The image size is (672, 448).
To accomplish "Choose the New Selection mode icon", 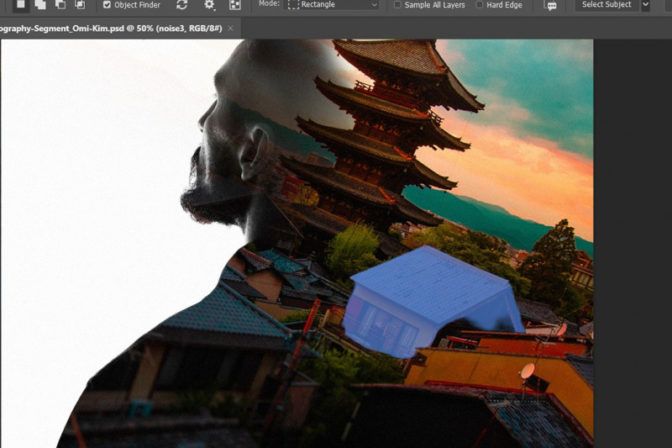I will (x=20, y=5).
